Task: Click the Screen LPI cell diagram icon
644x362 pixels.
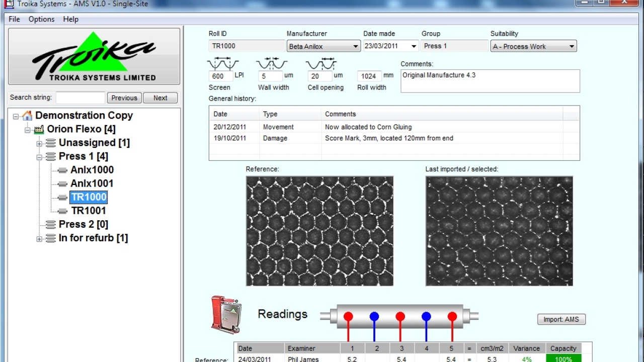Action: point(222,63)
